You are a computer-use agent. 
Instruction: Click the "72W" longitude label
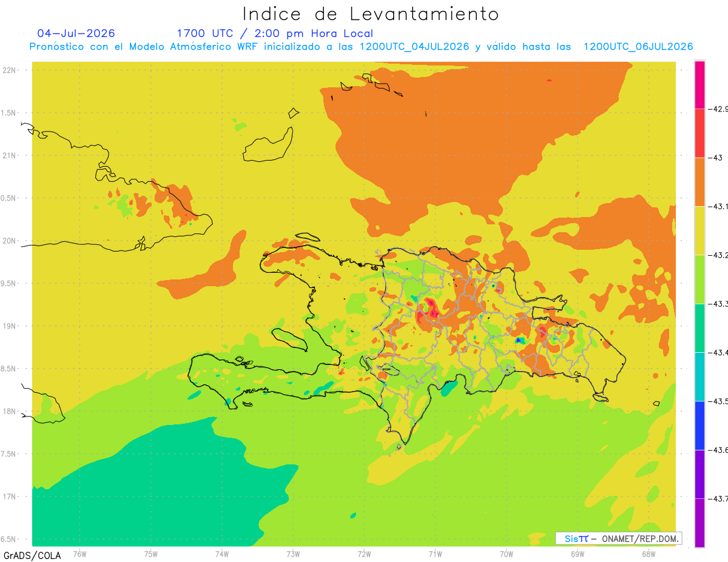click(x=364, y=554)
